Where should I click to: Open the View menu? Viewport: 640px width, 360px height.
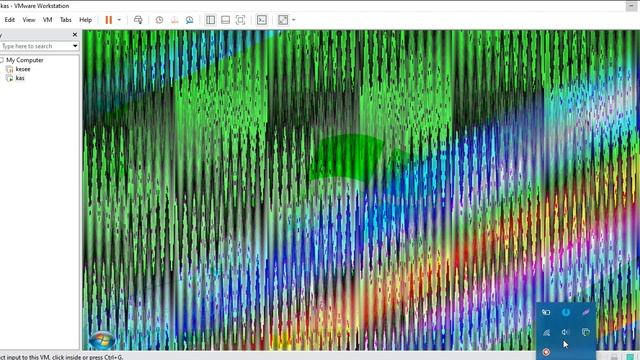coord(29,20)
